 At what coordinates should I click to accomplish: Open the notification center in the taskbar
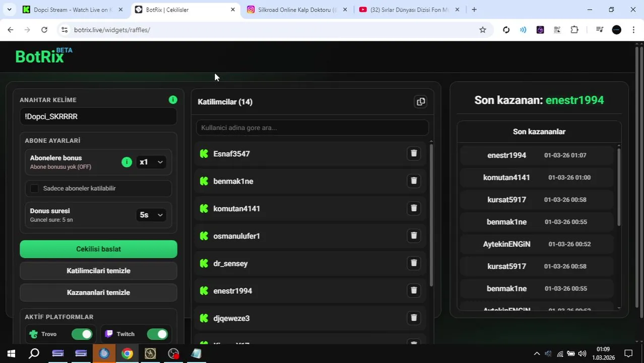point(628,353)
